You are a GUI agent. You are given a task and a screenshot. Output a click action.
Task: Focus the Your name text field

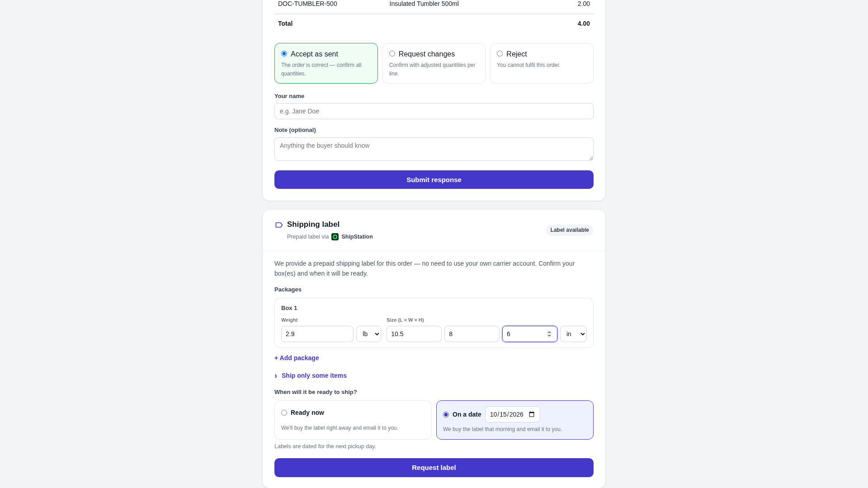434,111
